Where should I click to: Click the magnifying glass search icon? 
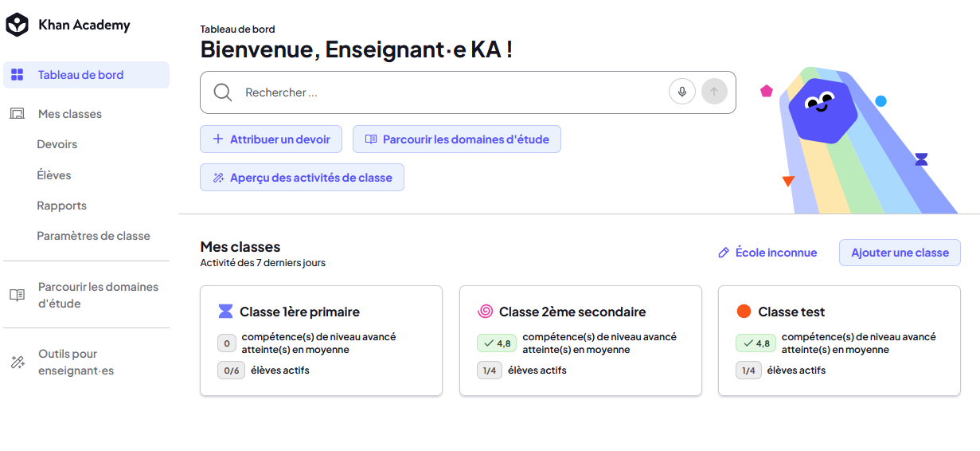pyautogui.click(x=223, y=92)
